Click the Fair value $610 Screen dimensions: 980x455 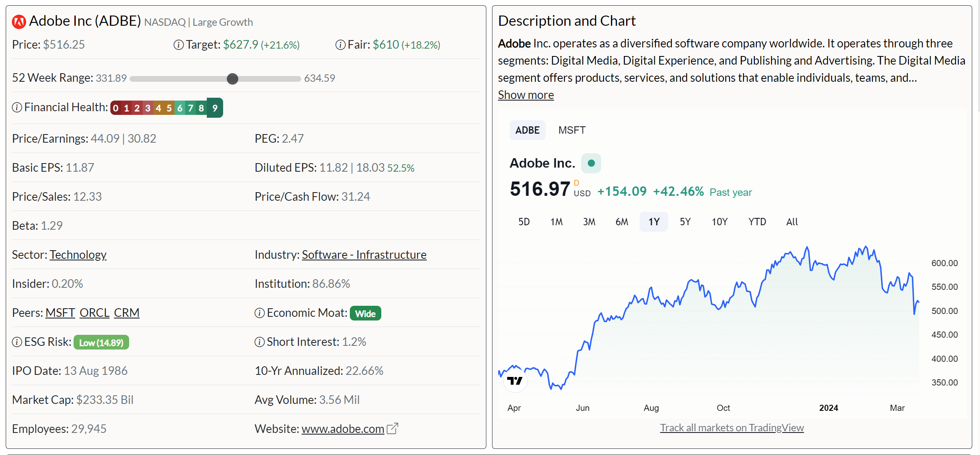[386, 45]
